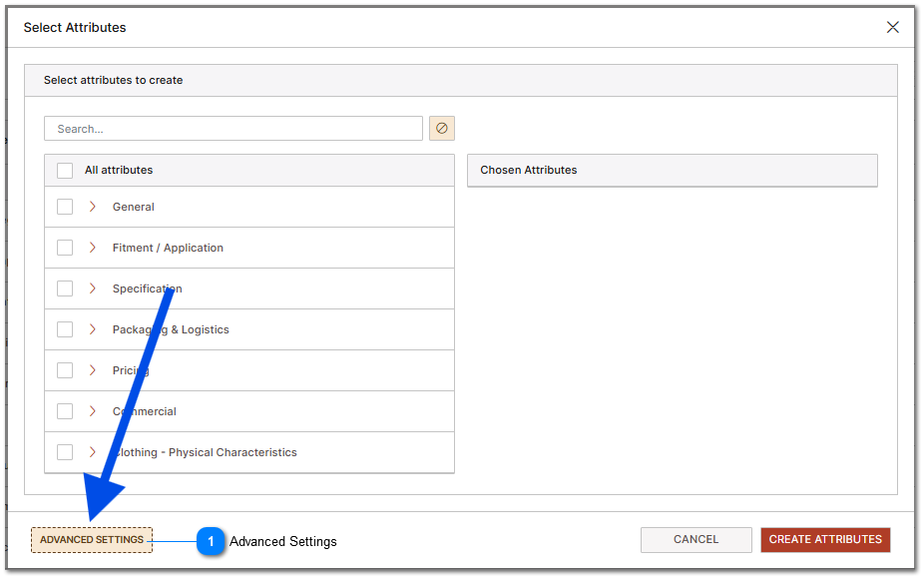Click the chevron icon beside Commercial
The width and height of the screenshot is (924, 579).
[92, 411]
